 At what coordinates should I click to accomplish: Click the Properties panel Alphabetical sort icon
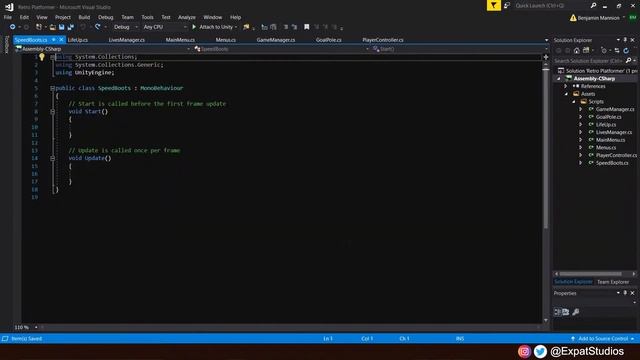tap(566, 312)
